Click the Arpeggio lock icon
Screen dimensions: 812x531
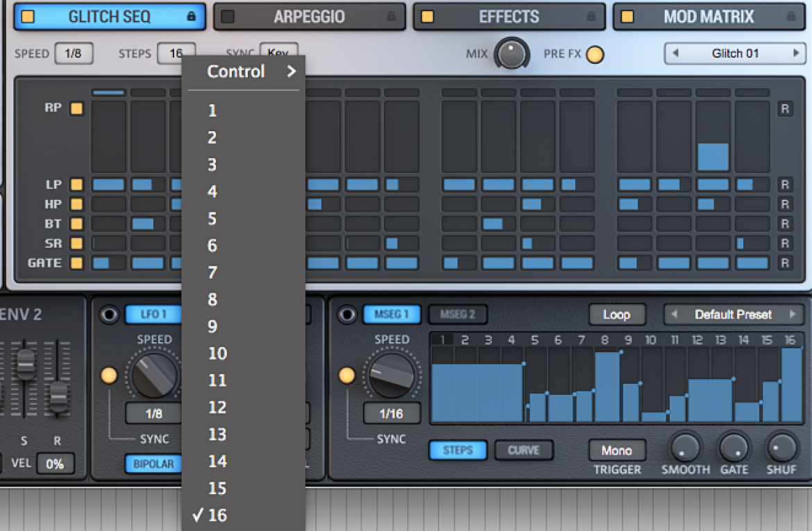[391, 17]
